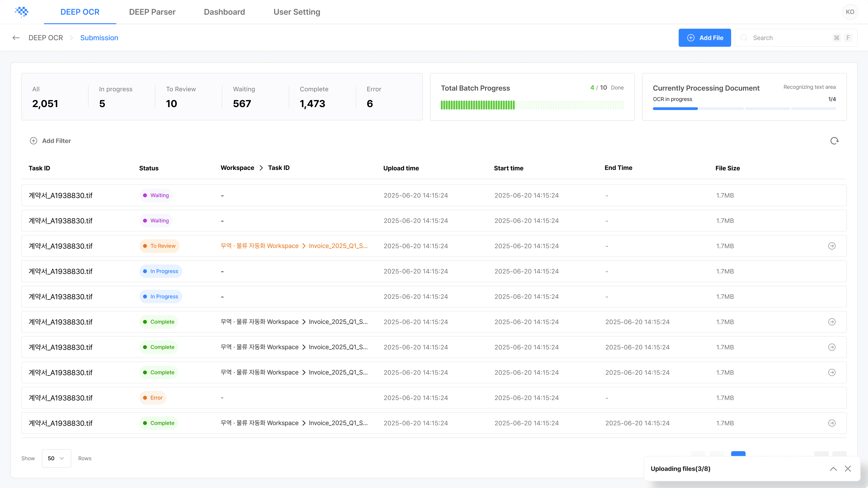Open Add Filter options
This screenshot has width=868, height=488.
tap(50, 141)
